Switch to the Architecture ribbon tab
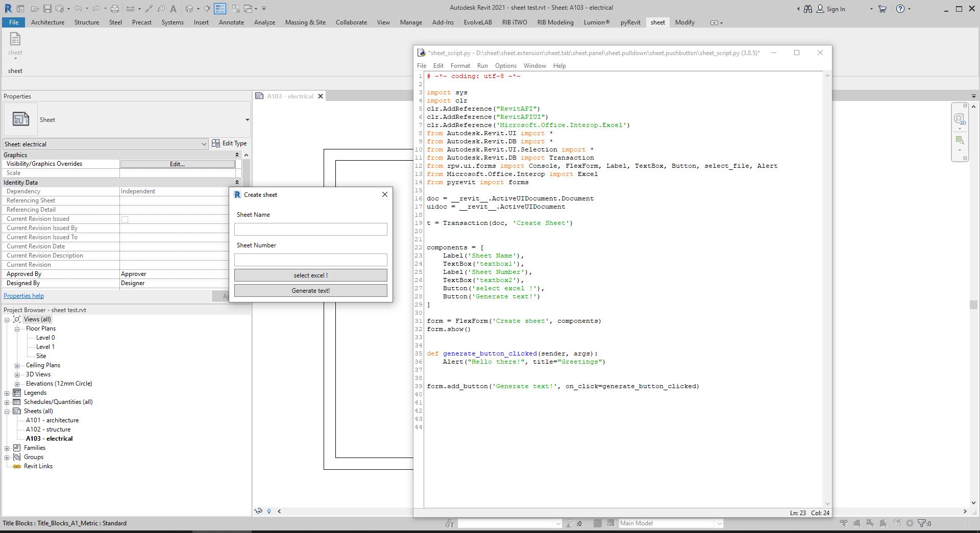The image size is (980, 533). click(47, 22)
